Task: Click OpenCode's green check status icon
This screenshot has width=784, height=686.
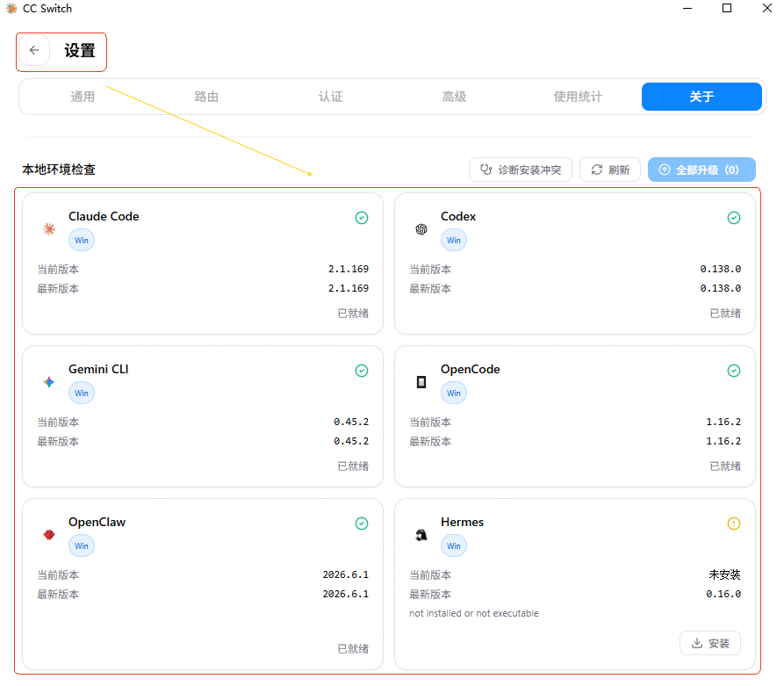Action: pyautogui.click(x=733, y=371)
